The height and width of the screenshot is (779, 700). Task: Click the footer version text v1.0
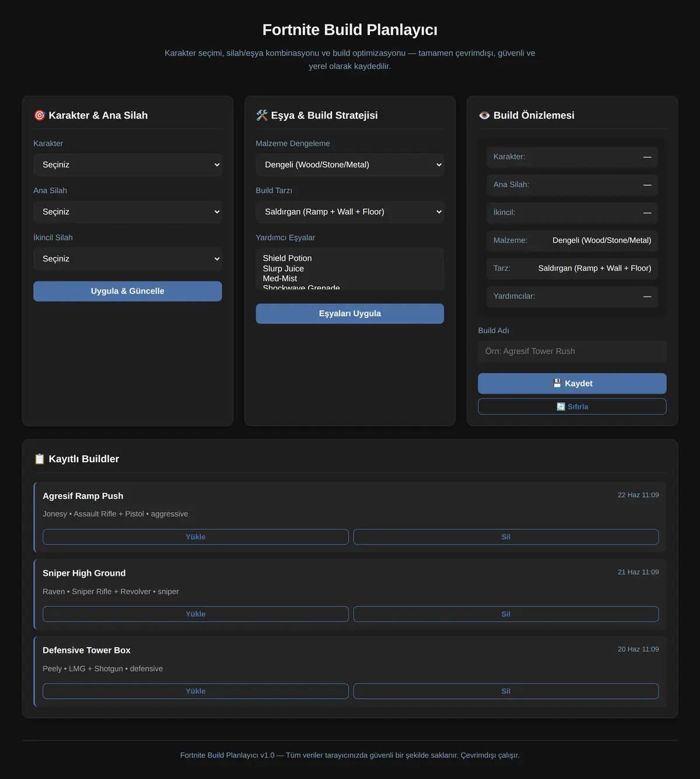pyautogui.click(x=267, y=755)
